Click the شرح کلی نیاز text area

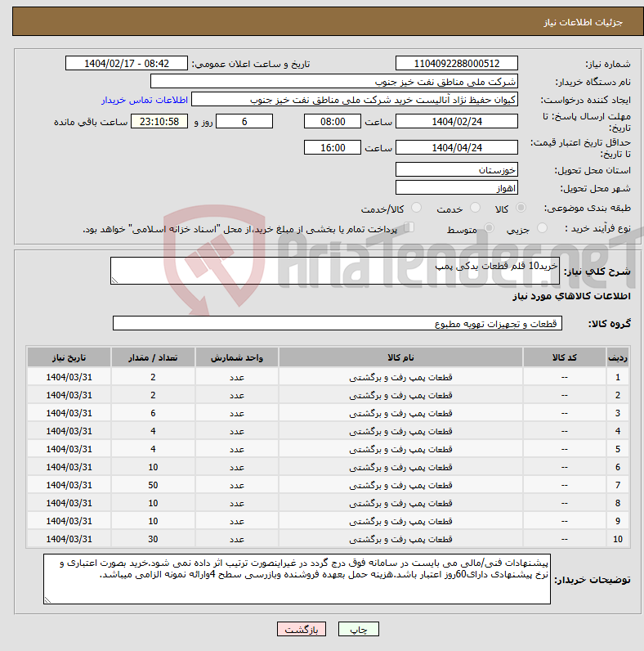pos(335,271)
